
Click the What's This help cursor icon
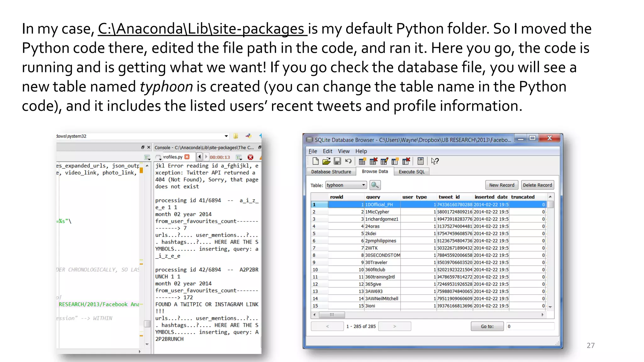coord(435,161)
